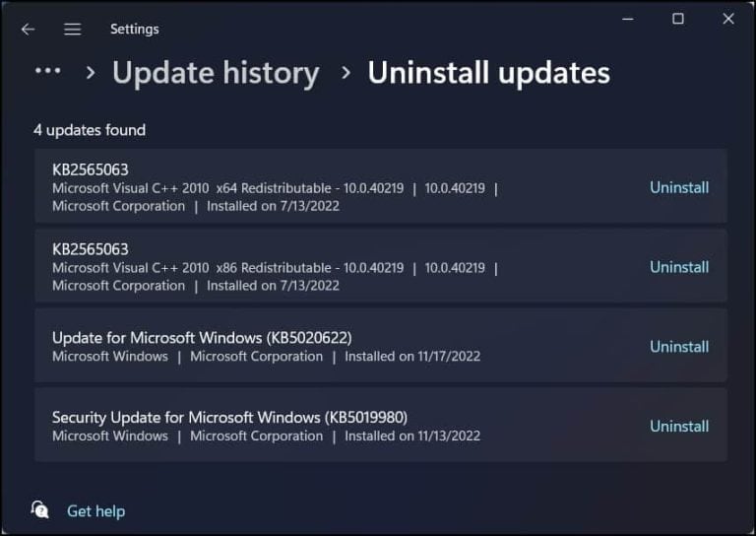Click the Get help chat icon
Image resolution: width=756 pixels, height=536 pixels.
coord(39,510)
